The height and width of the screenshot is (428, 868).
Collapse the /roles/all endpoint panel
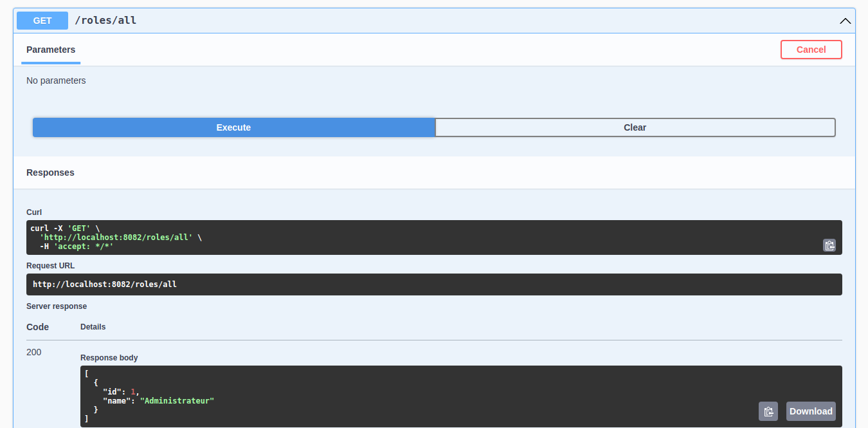pos(845,20)
